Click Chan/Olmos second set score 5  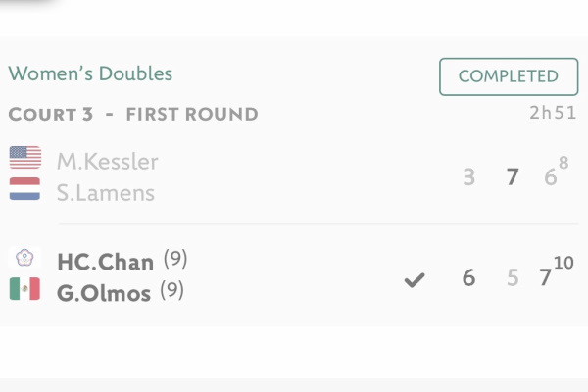click(x=512, y=278)
